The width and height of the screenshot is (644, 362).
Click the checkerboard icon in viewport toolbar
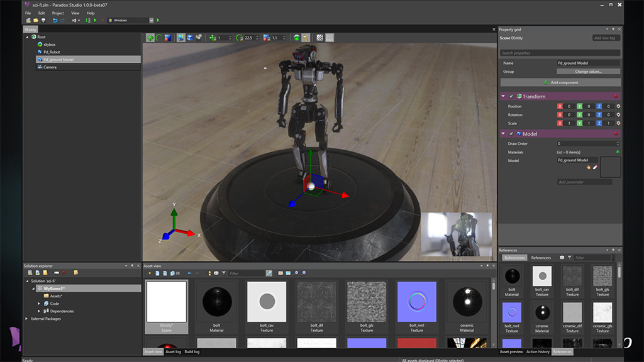coord(320,38)
